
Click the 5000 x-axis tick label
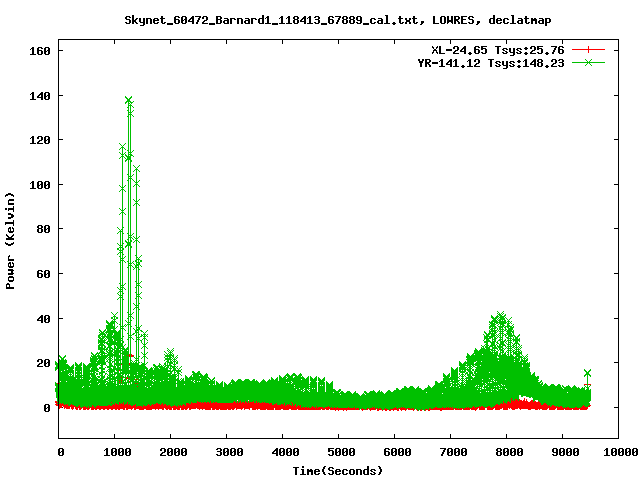pos(341,452)
